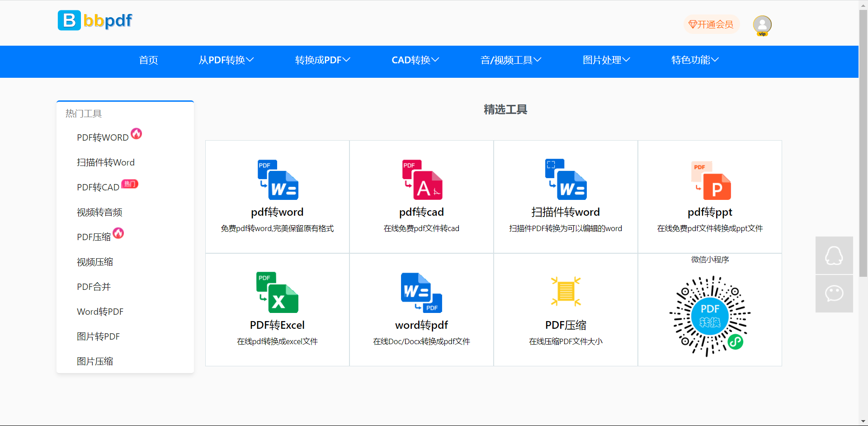Click the WeChat mini program QR code
The width and height of the screenshot is (868, 426).
click(x=710, y=316)
